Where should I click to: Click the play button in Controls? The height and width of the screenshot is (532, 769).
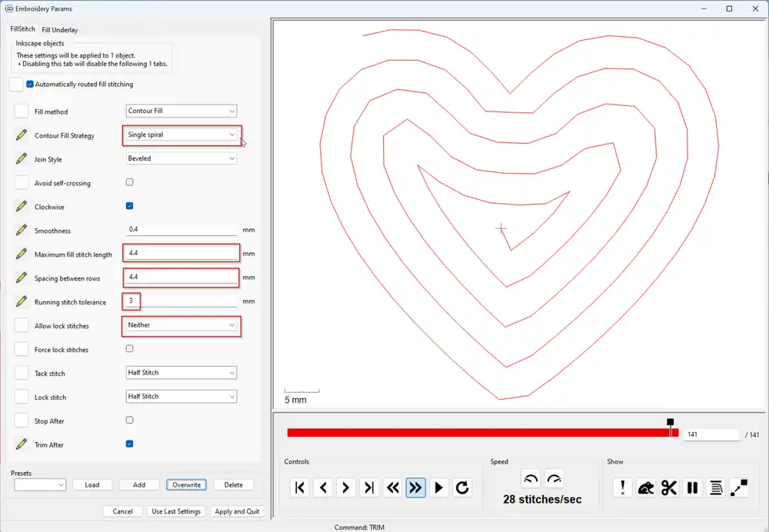[x=439, y=487]
